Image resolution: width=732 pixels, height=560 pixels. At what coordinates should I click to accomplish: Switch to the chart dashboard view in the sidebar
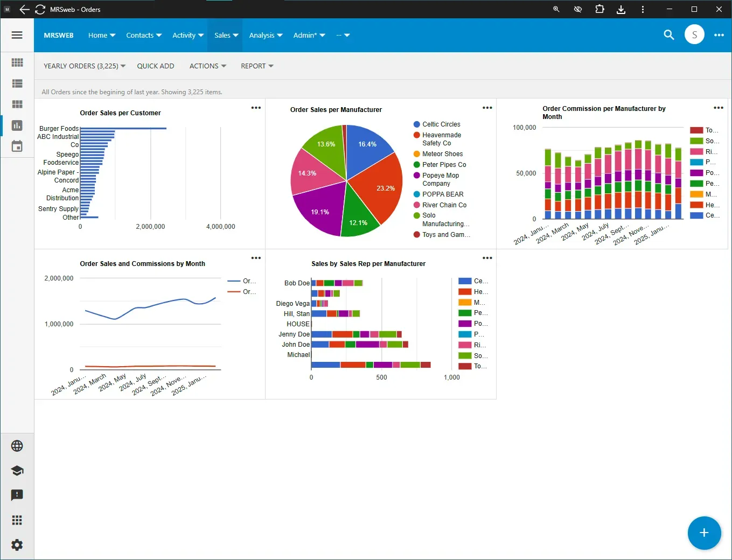pyautogui.click(x=17, y=125)
